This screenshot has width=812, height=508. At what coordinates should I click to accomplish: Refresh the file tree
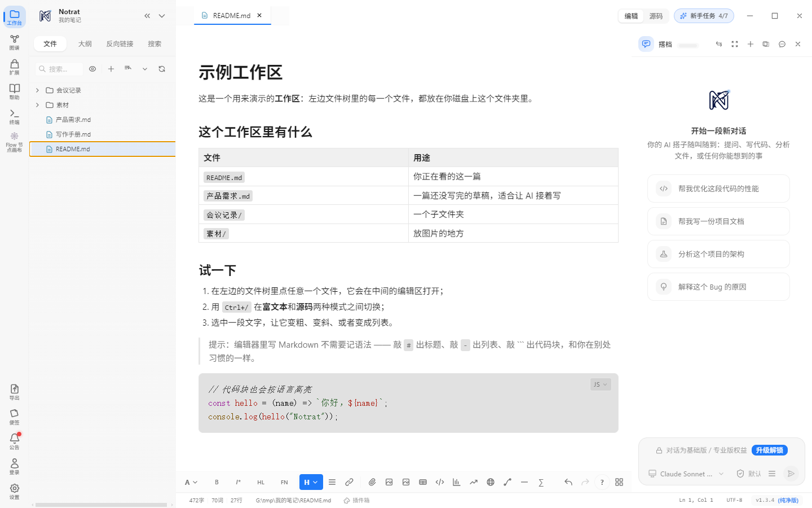pos(162,69)
